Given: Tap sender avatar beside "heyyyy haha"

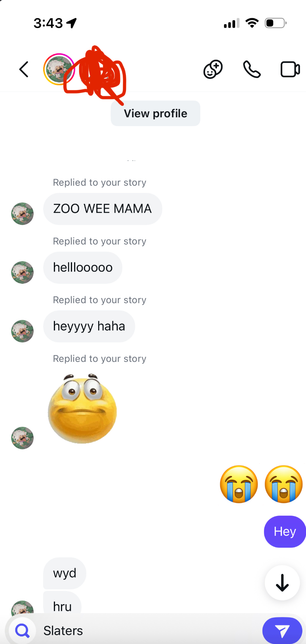Looking at the screenshot, I should (x=22, y=331).
